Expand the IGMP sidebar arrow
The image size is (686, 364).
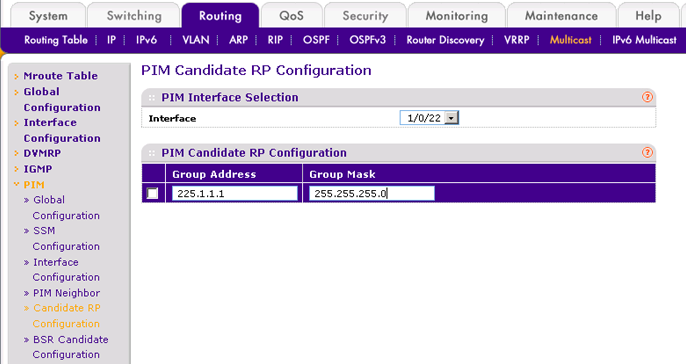pos(16,169)
